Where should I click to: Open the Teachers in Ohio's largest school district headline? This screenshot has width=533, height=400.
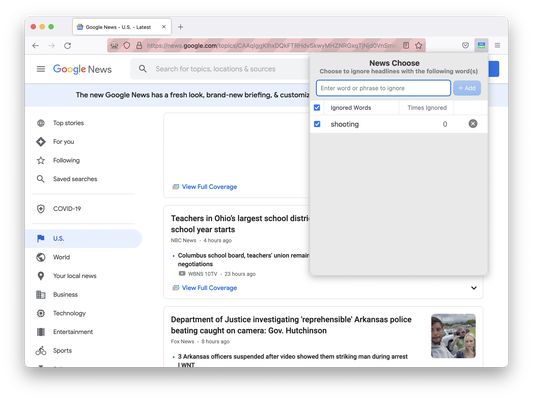click(x=240, y=224)
